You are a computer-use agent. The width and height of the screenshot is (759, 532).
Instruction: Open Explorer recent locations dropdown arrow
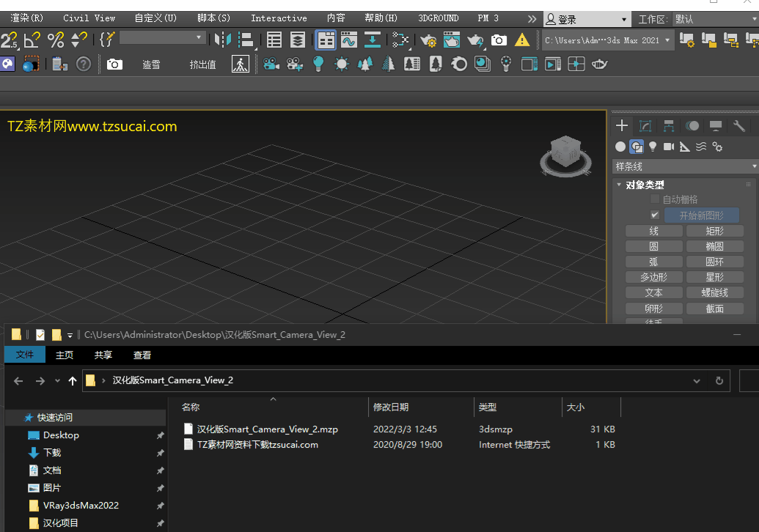58,380
